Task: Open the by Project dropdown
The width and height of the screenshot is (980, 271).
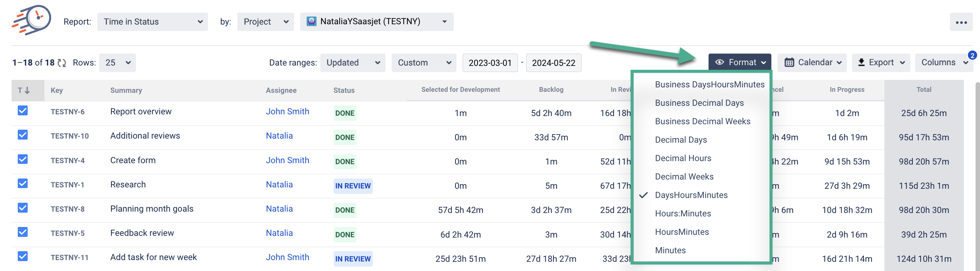Action: point(266,22)
